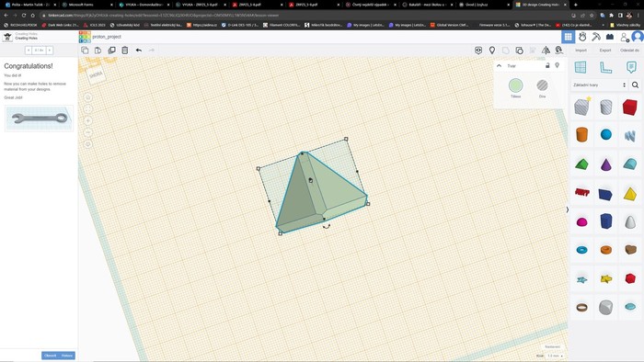The image size is (644, 362).
Task: Click the Ungroup shapes icon
Action: tap(519, 50)
